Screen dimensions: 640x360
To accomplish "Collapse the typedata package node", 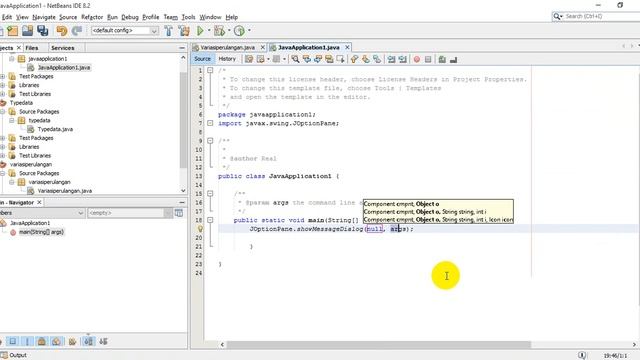I will (x=12, y=120).
